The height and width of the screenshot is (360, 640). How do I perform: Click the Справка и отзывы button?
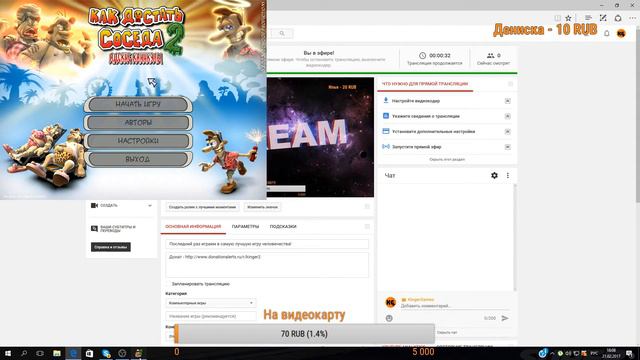click(x=111, y=247)
